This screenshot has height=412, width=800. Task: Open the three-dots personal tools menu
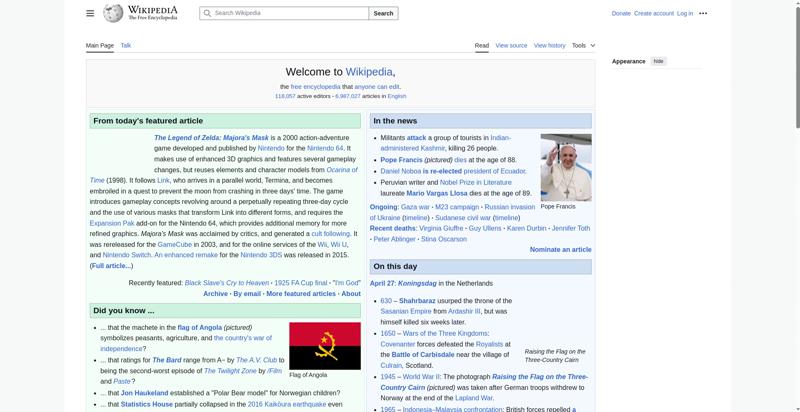(703, 13)
